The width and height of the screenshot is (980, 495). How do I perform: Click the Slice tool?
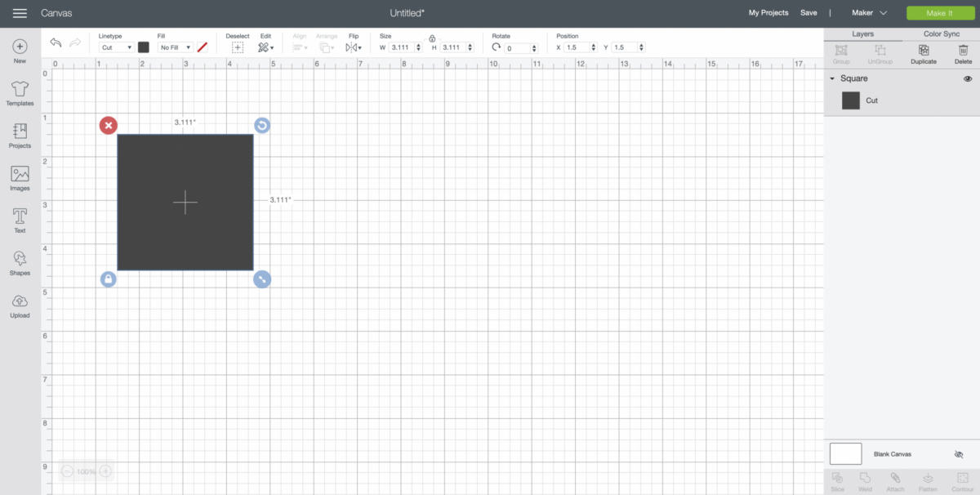pyautogui.click(x=837, y=481)
